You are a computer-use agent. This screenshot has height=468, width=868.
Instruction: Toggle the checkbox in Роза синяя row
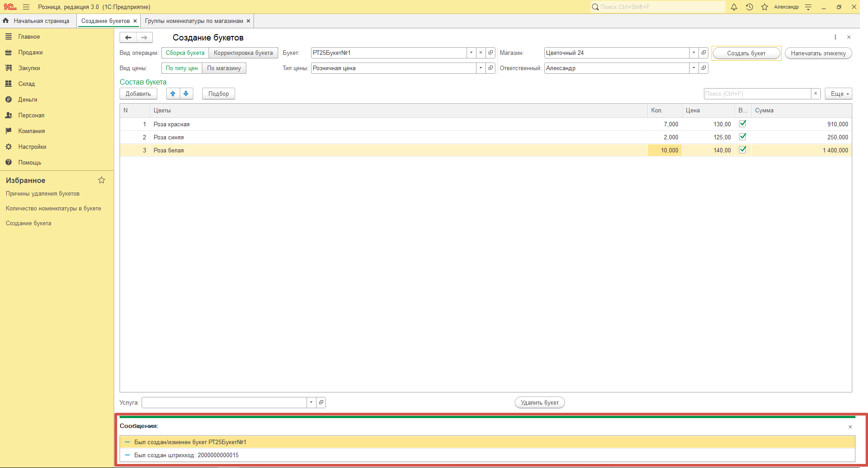[x=743, y=137]
